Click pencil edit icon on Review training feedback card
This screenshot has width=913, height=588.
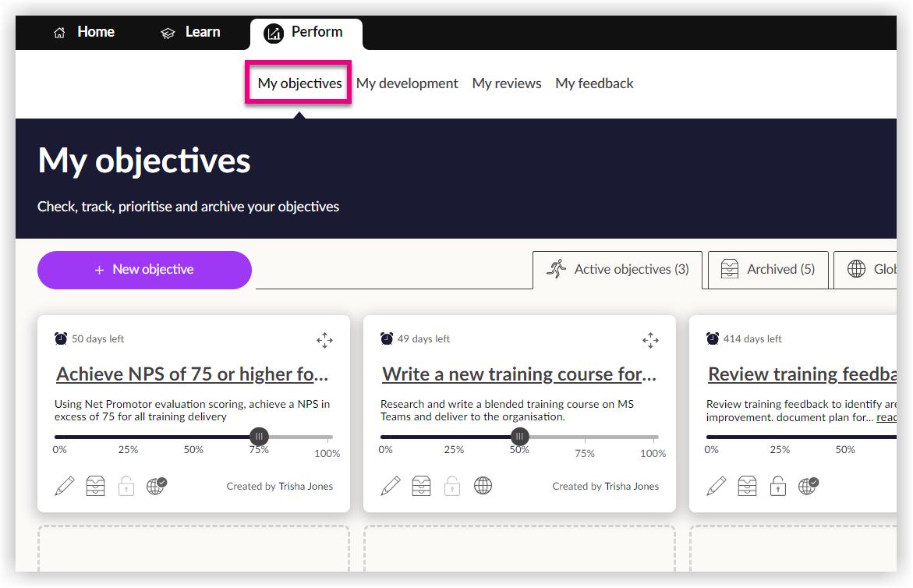[717, 486]
